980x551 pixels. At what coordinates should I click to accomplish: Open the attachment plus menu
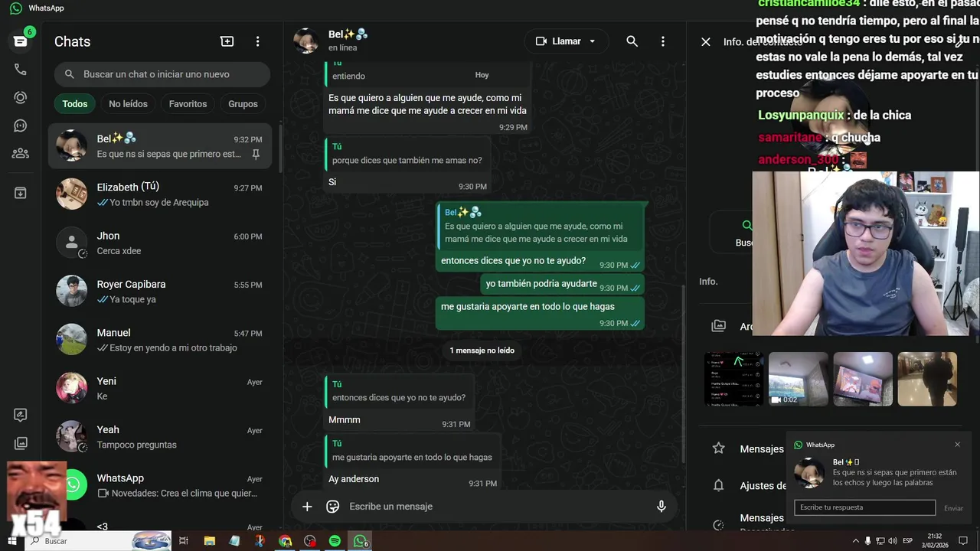pos(307,507)
